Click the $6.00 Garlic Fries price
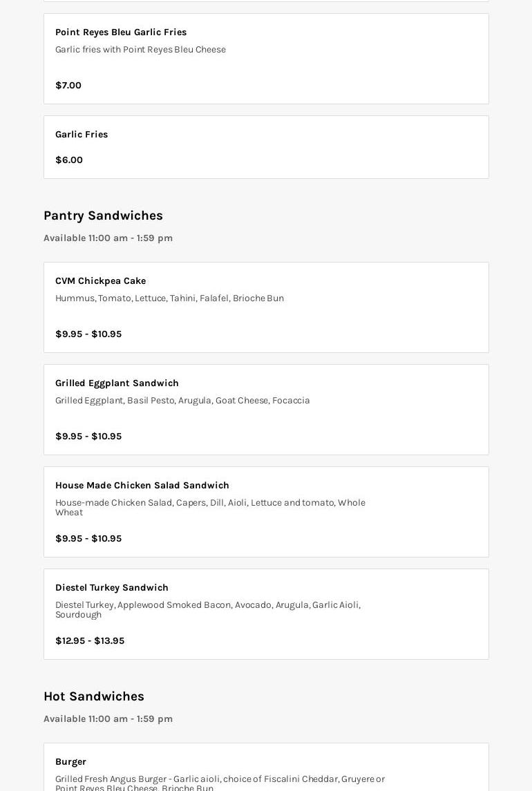The width and height of the screenshot is (532, 791). point(69,160)
